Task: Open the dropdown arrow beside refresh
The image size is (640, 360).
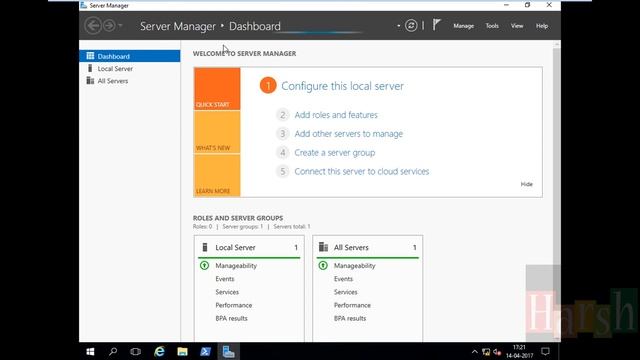Action: click(398, 26)
